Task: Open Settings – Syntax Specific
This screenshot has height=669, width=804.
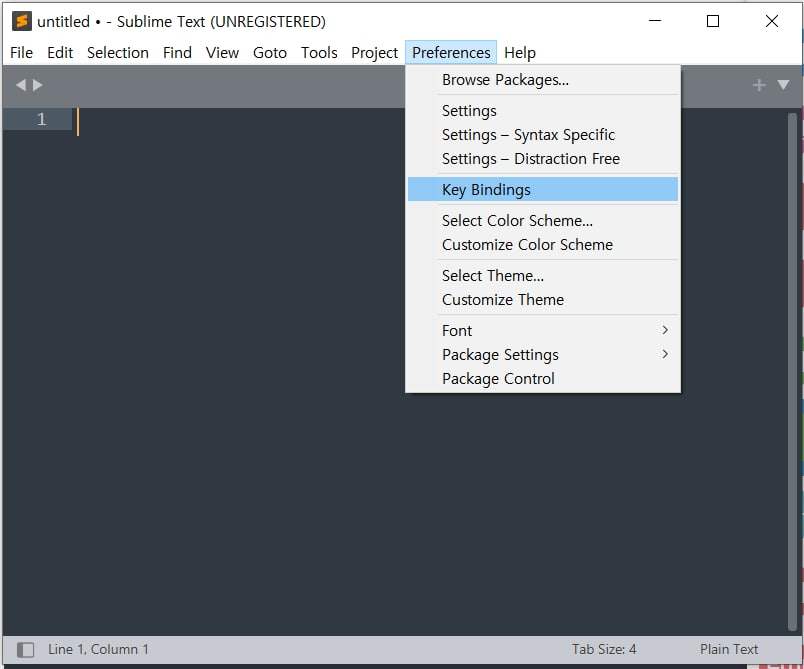Action: click(x=543, y=135)
